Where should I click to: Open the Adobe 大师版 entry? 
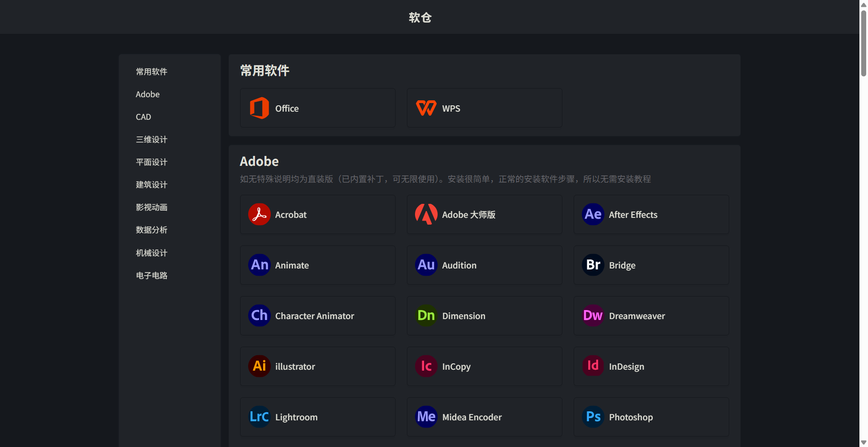coord(469,215)
